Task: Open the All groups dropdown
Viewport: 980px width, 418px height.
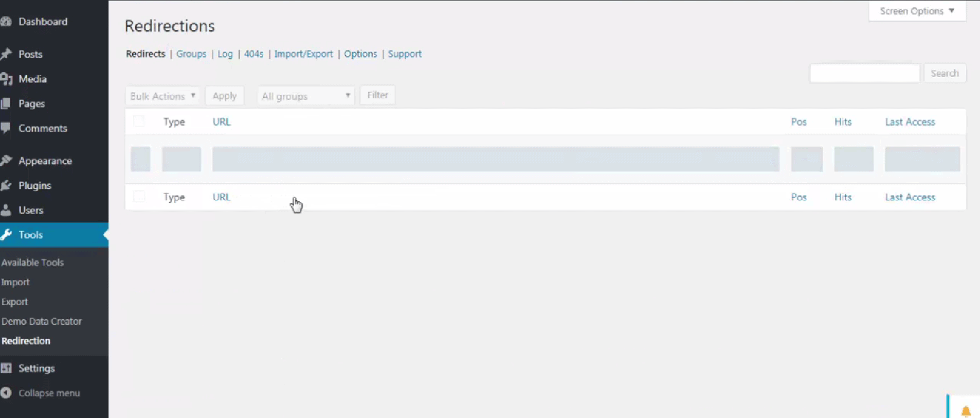Action: click(x=306, y=96)
